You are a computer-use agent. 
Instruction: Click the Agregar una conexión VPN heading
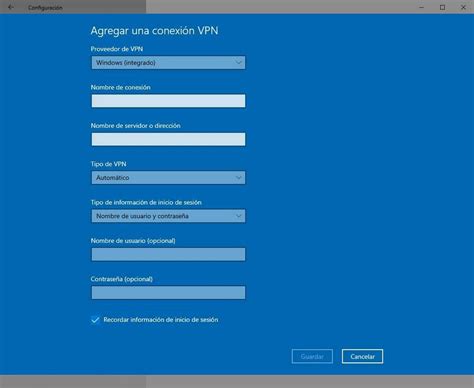(x=154, y=31)
